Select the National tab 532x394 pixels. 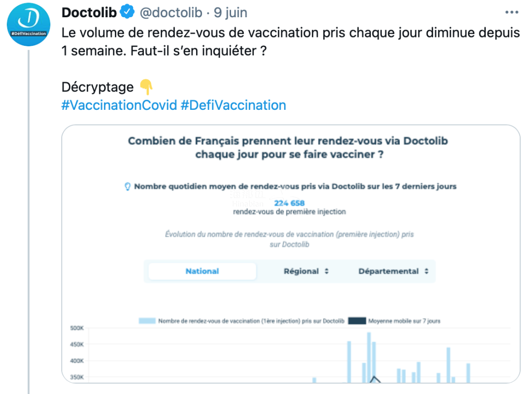pyautogui.click(x=202, y=271)
